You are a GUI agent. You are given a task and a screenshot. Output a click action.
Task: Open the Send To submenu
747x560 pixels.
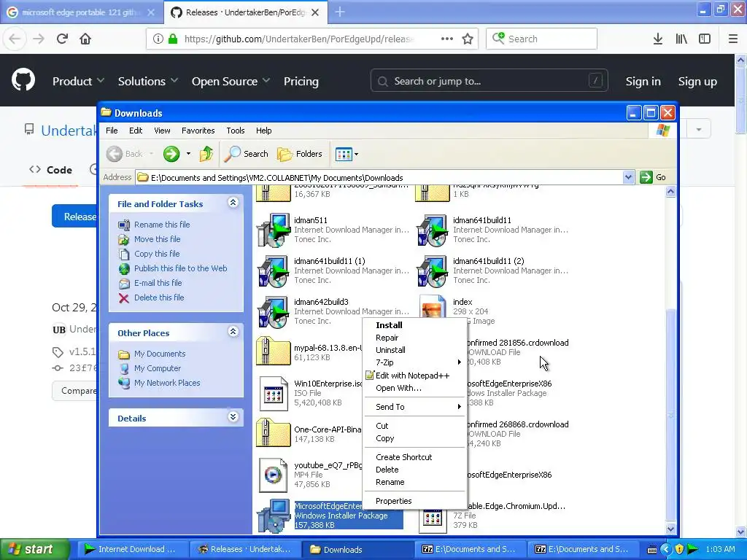point(414,407)
